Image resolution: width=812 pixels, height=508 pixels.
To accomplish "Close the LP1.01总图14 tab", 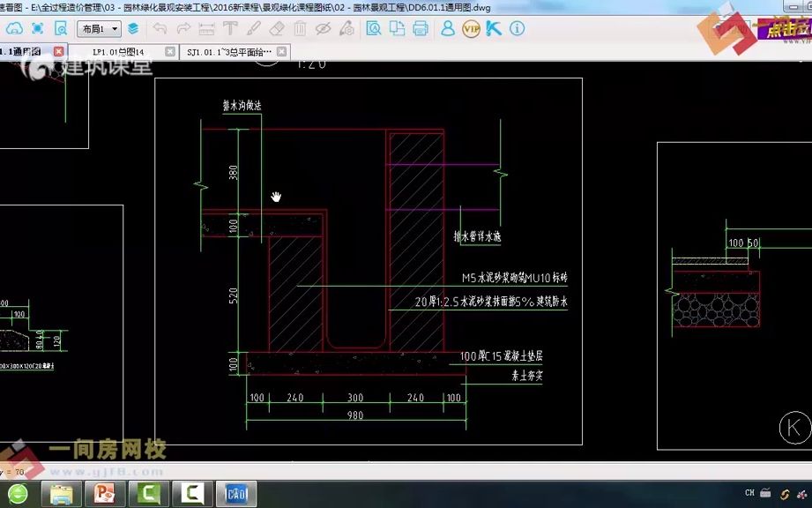I will point(170,51).
